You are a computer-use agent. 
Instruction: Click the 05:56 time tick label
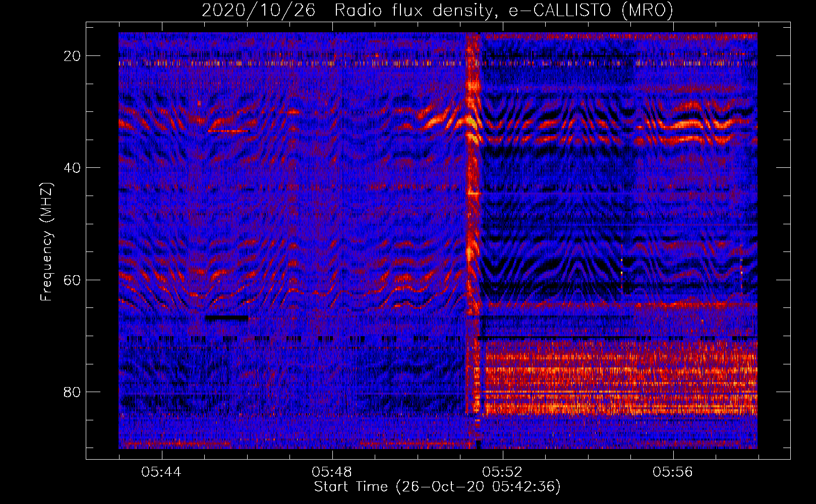[x=673, y=472]
